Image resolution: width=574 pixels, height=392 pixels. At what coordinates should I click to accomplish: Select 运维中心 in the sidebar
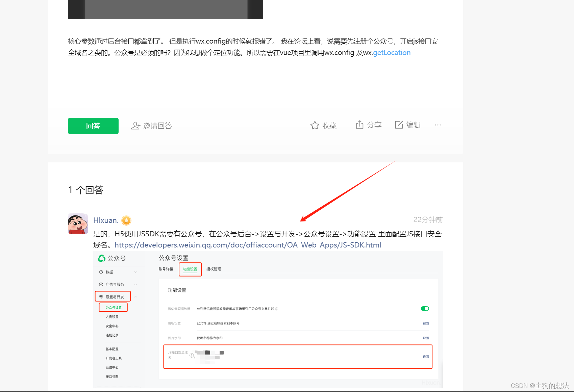(112, 367)
